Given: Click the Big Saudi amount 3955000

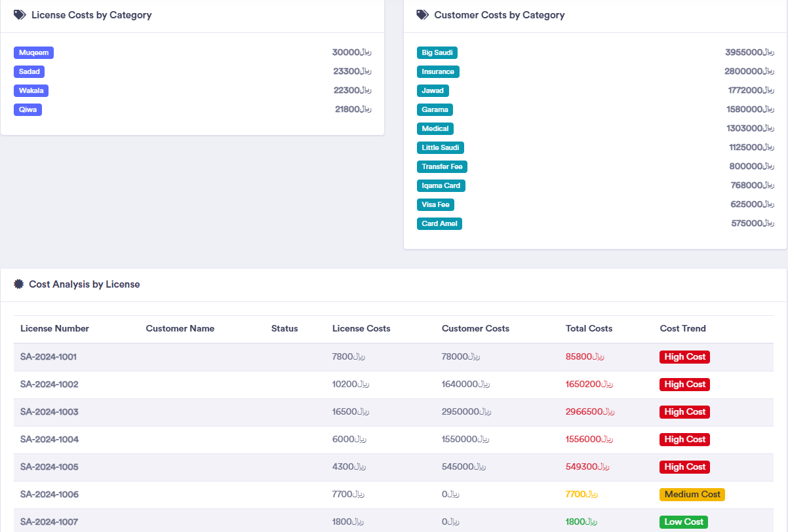Looking at the screenshot, I should pyautogui.click(x=750, y=52).
